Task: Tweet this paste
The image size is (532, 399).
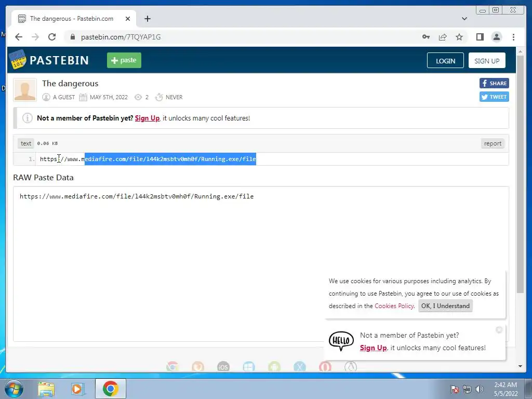Action: pos(494,97)
